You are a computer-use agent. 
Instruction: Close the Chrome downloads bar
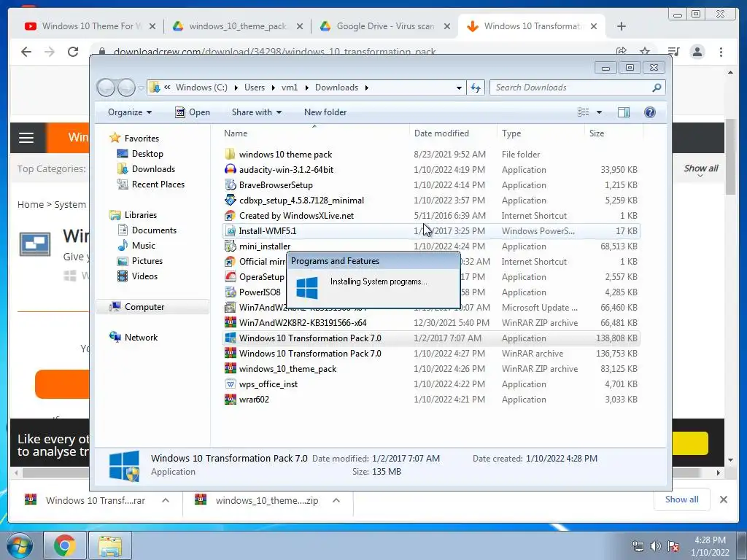pyautogui.click(x=723, y=499)
